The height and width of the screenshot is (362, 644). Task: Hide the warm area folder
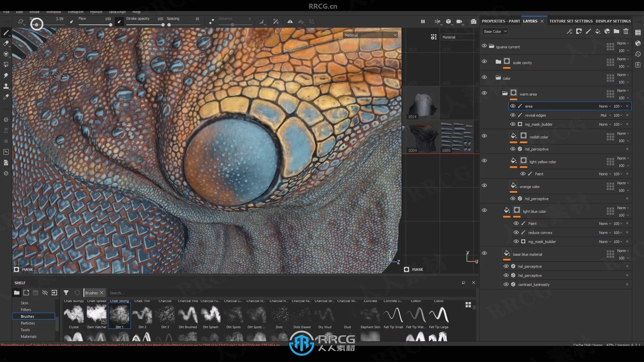click(484, 93)
